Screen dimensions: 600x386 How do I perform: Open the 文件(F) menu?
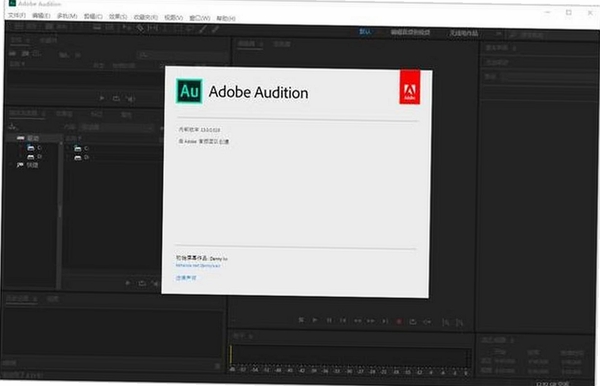(17, 15)
